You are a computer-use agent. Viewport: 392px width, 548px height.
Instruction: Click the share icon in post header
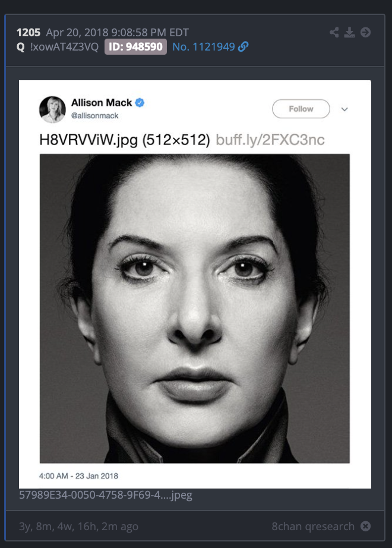(334, 33)
